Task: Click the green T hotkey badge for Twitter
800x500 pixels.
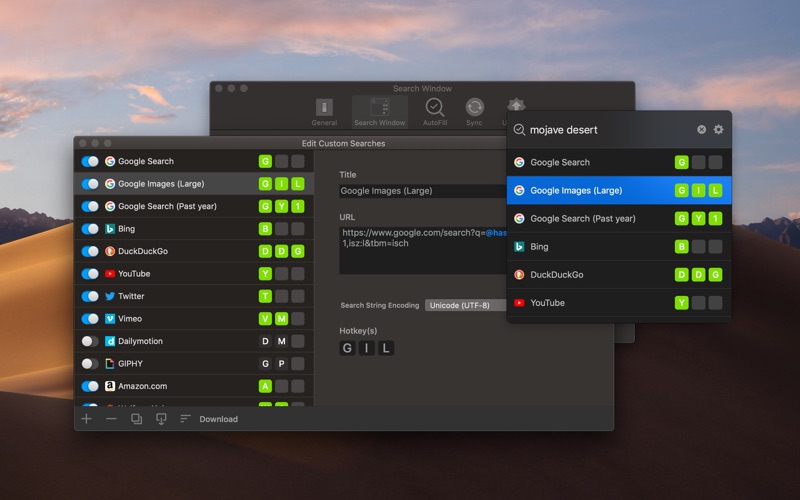Action: coord(265,296)
